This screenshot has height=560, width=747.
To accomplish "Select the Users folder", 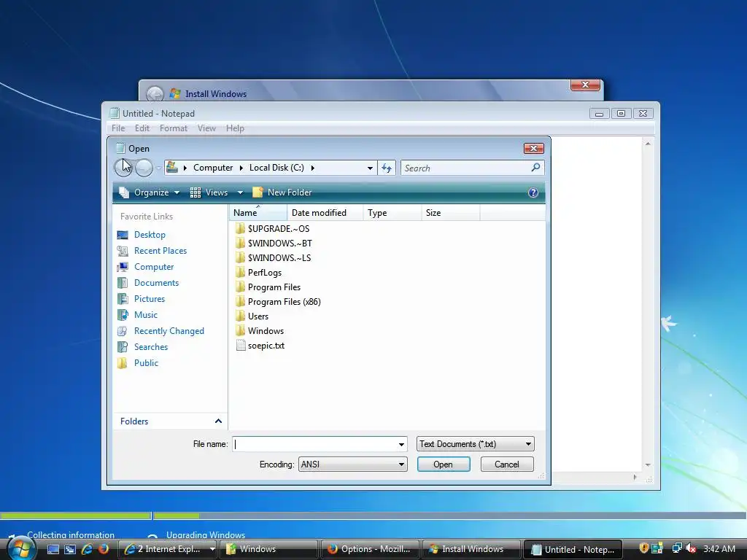I will 252,316.
